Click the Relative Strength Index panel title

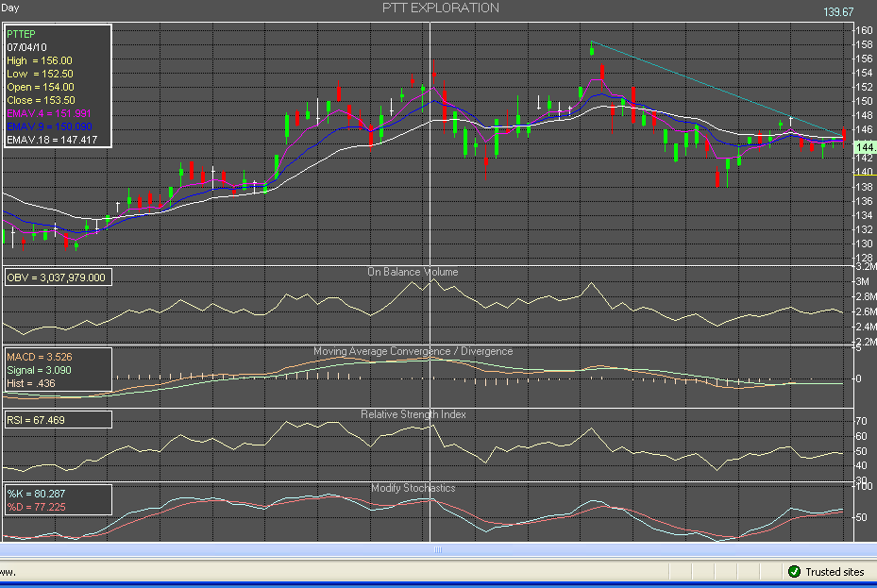[413, 414]
